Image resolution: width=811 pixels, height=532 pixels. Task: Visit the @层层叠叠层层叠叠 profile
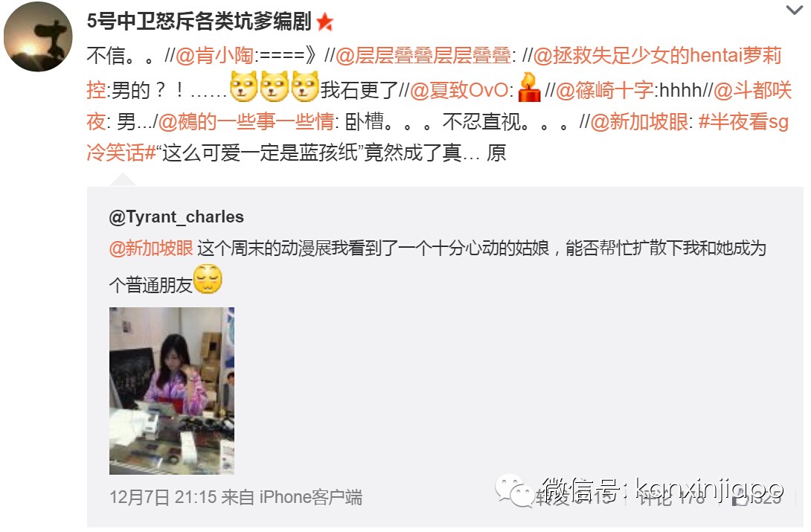click(423, 55)
